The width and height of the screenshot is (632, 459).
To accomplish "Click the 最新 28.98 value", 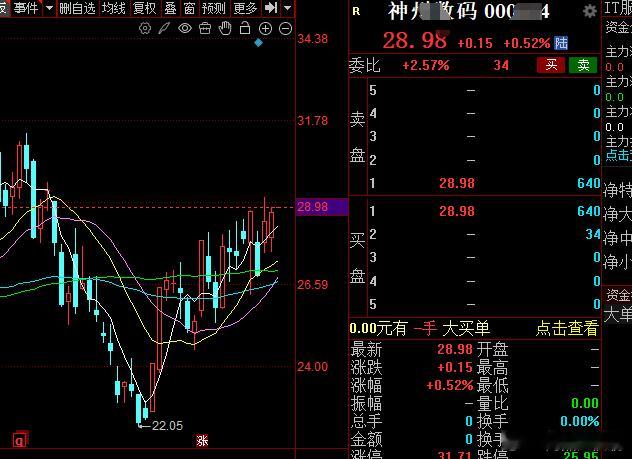I will (455, 349).
